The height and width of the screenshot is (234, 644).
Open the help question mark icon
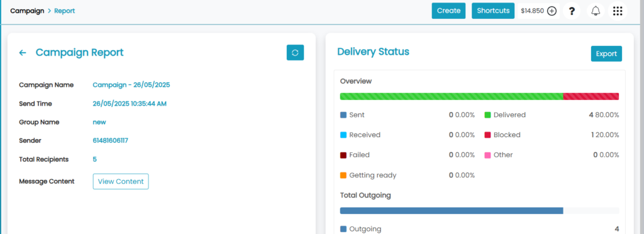pyautogui.click(x=571, y=11)
